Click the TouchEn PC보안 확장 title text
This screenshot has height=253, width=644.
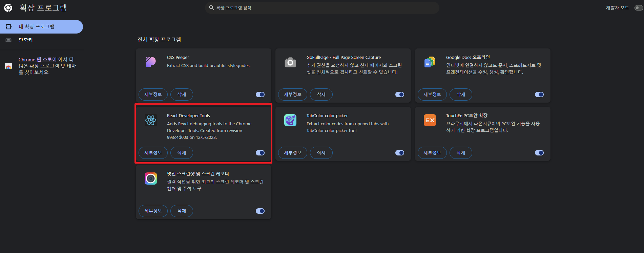tap(466, 116)
